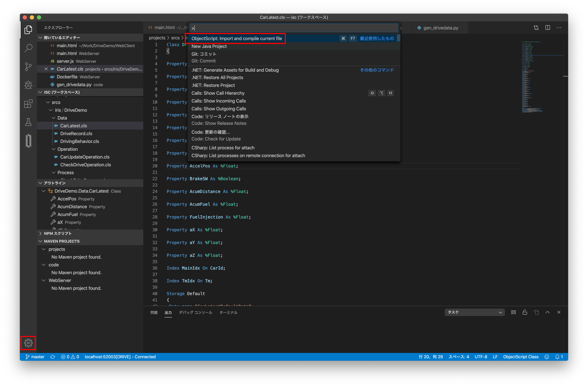Close the bottom panel

[559, 313]
